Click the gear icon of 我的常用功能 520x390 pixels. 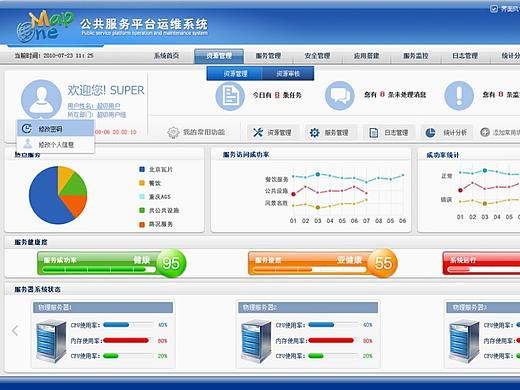[x=173, y=132]
